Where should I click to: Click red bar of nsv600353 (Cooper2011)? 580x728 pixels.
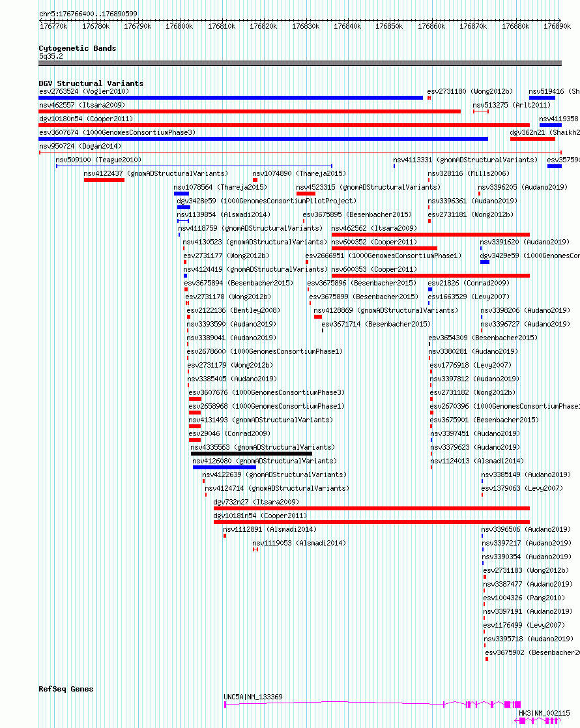click(431, 276)
